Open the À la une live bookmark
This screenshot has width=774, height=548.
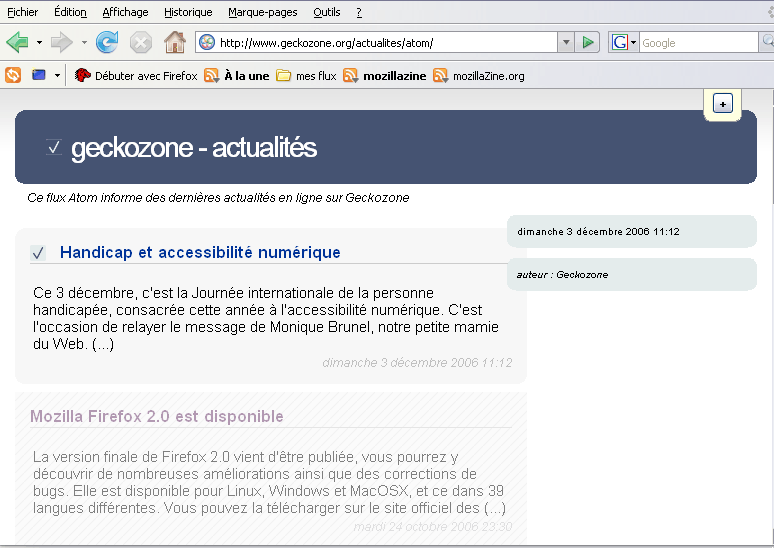coord(237,76)
